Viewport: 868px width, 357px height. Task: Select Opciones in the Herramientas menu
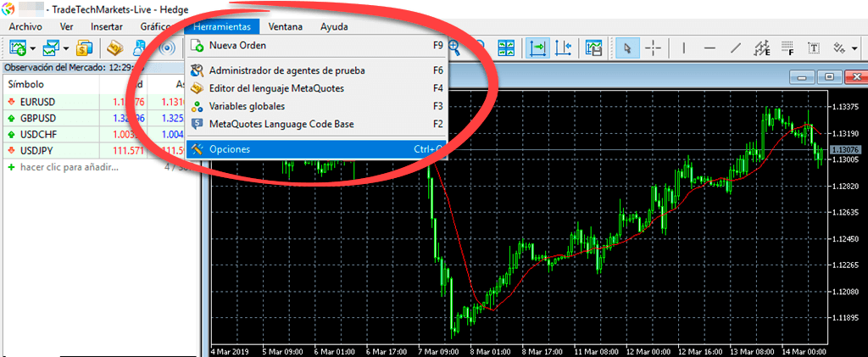point(316,149)
